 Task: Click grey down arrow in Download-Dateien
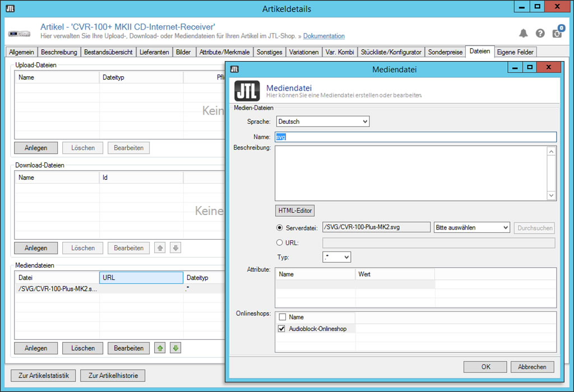coord(175,248)
